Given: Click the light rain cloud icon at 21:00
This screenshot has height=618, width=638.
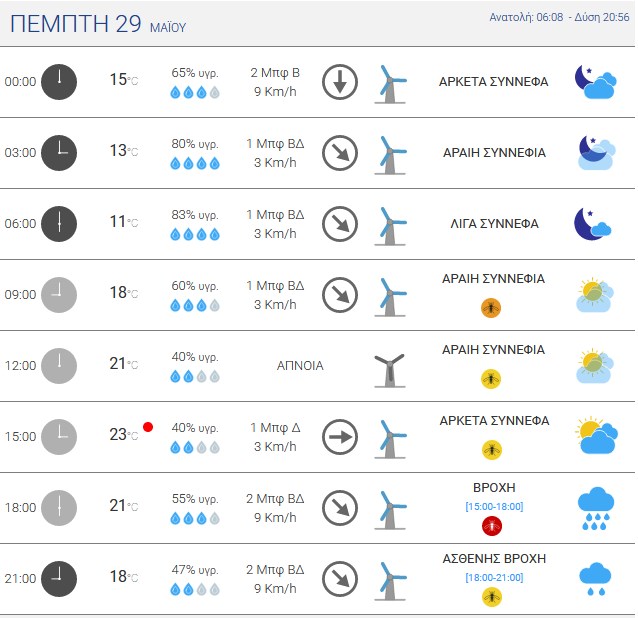Looking at the screenshot, I should click(595, 579).
